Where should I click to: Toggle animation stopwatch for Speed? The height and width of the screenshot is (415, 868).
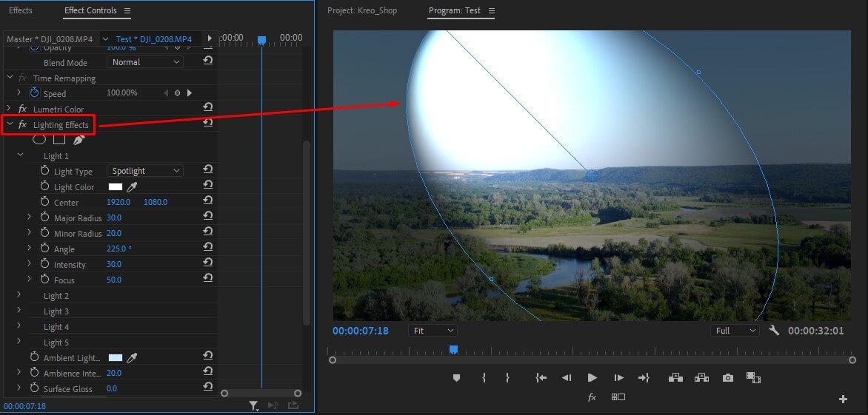point(35,92)
